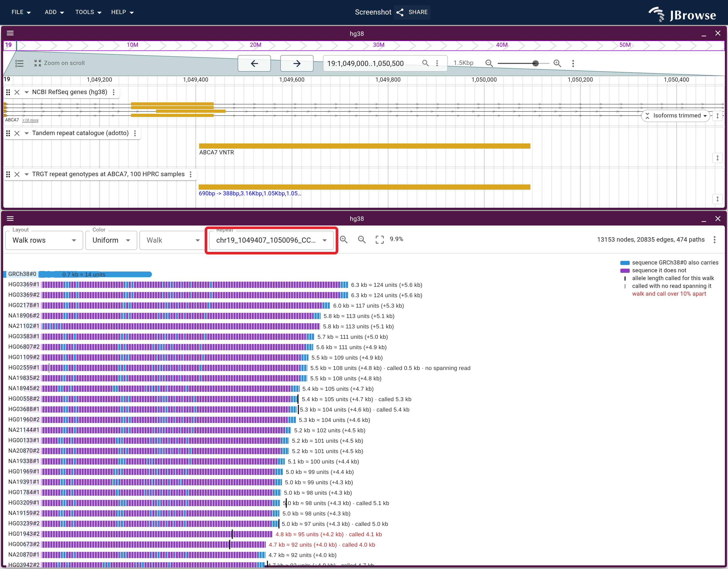The image size is (728, 569).
Task: Click TRGT track height resize icon
Action: pos(717,199)
